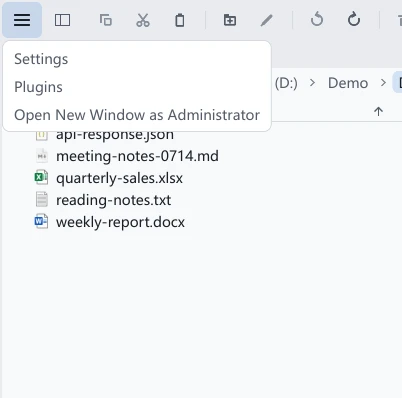The height and width of the screenshot is (398, 402).
Task: Select the file quarterly-sales.xlsx
Action: [119, 178]
